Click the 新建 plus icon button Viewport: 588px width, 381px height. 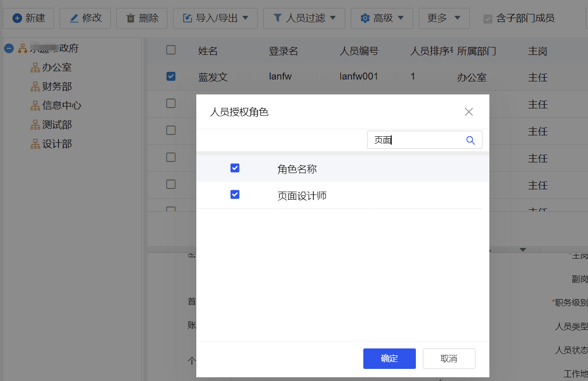pyautogui.click(x=28, y=18)
